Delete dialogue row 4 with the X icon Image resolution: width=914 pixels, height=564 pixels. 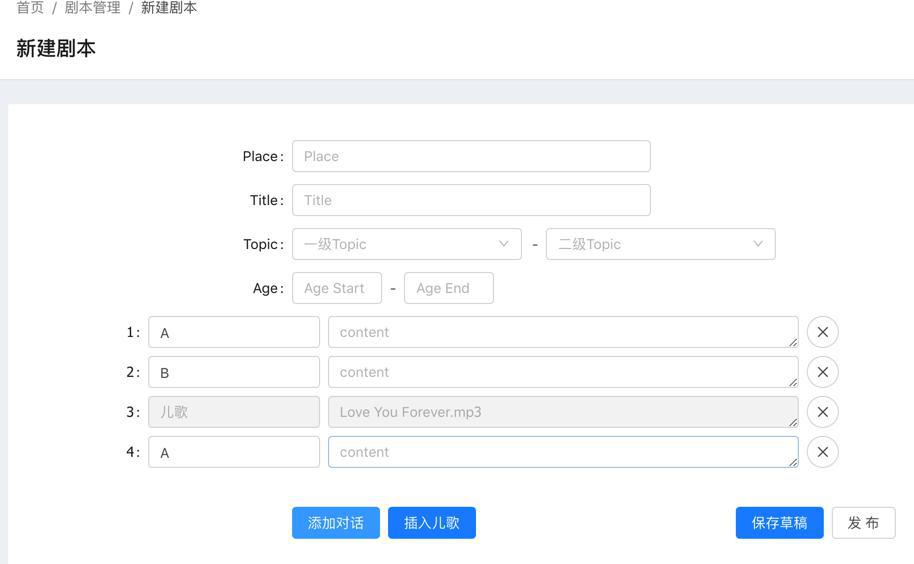(x=822, y=452)
